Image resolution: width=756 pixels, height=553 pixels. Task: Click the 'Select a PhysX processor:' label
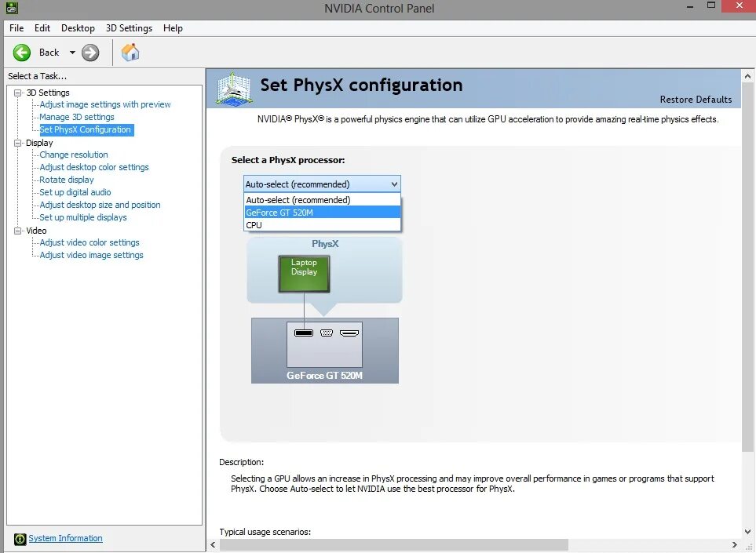point(288,160)
